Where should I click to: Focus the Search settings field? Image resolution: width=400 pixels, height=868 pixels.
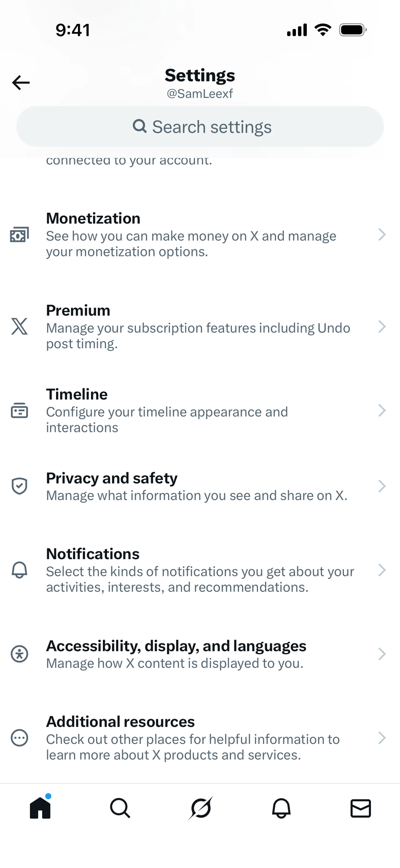click(200, 127)
